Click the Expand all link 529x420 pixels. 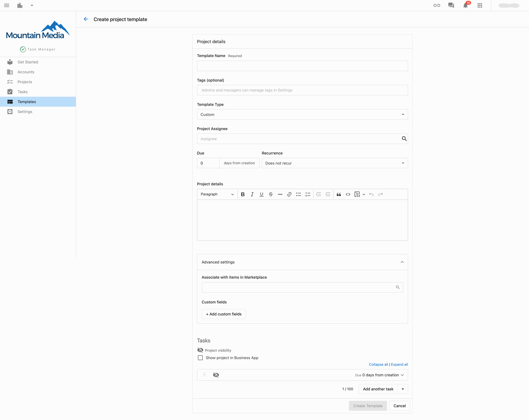click(x=400, y=364)
